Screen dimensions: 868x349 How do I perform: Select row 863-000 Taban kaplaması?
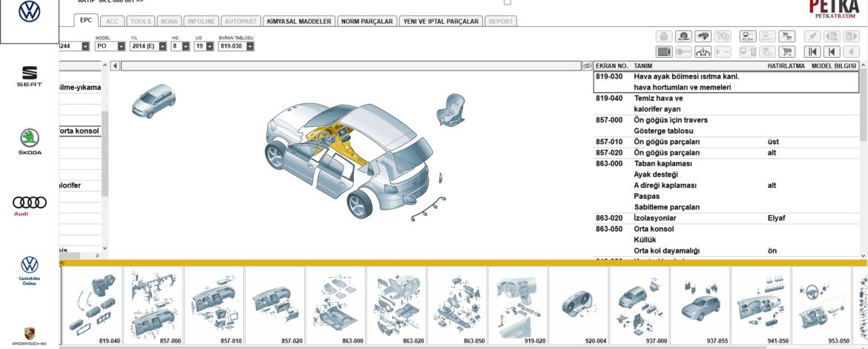(x=726, y=186)
